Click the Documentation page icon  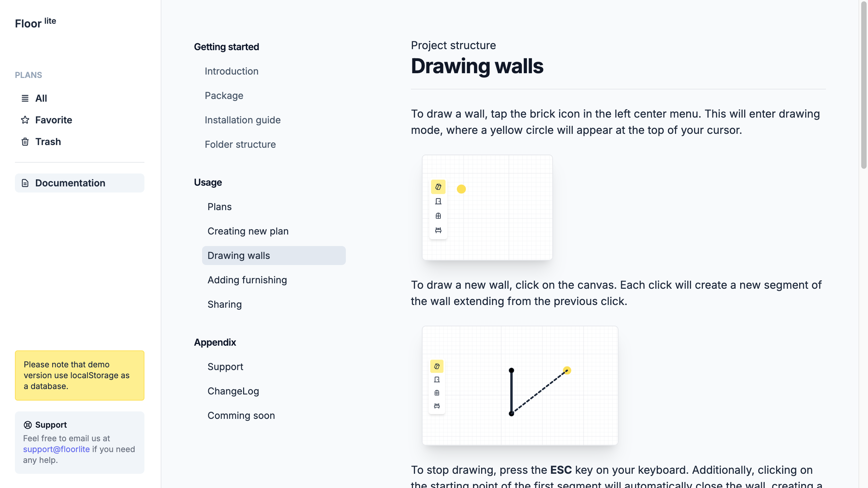pyautogui.click(x=25, y=183)
